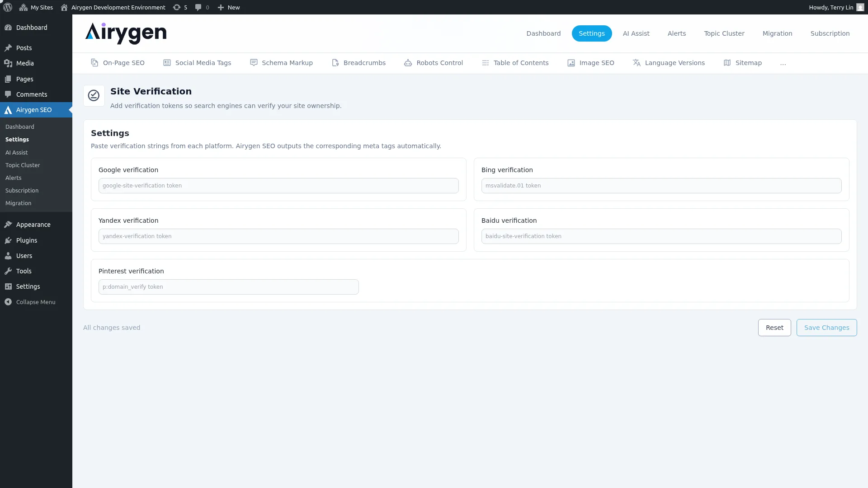Screen dimensions: 868x488
Task: Switch to Topic Cluster top tab
Action: pyautogui.click(x=724, y=33)
